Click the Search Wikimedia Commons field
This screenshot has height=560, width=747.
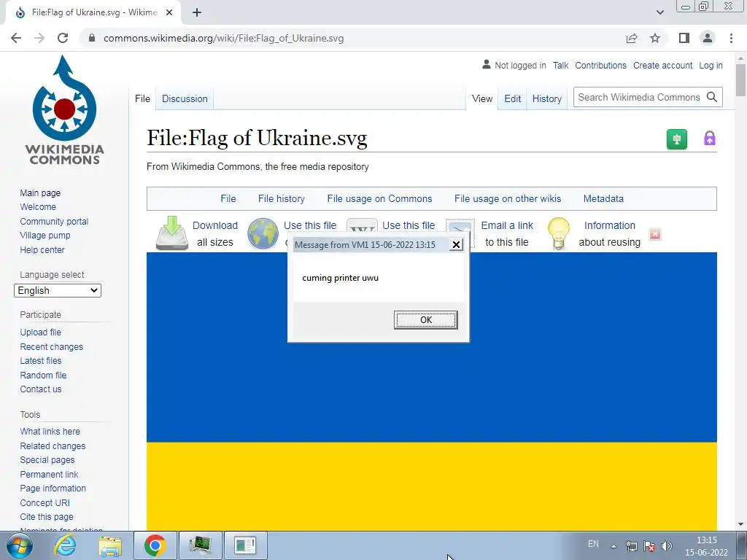(639, 97)
